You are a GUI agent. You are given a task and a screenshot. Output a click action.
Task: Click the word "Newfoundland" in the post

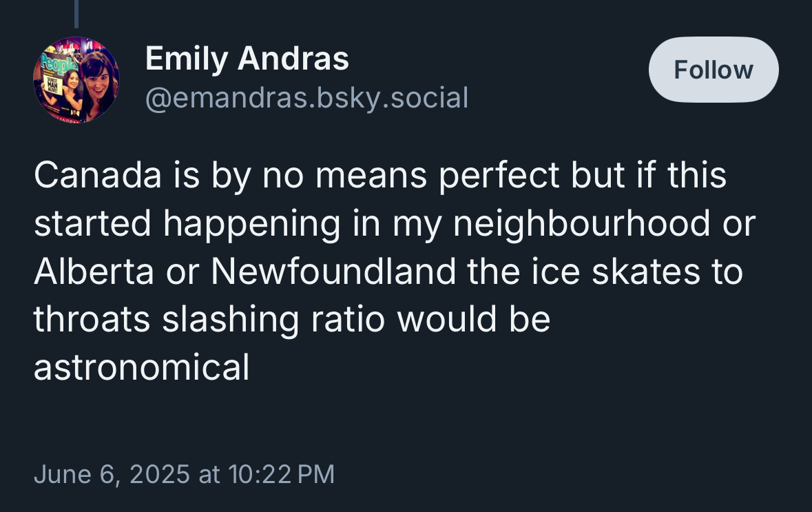[x=333, y=272]
